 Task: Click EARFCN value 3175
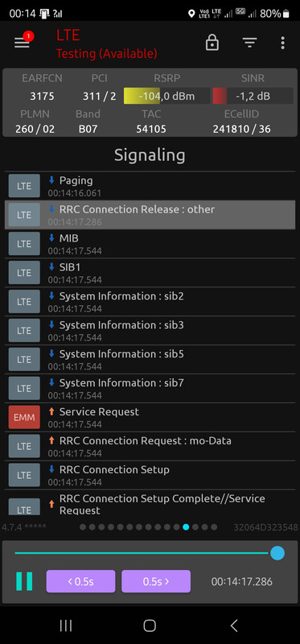pos(42,97)
